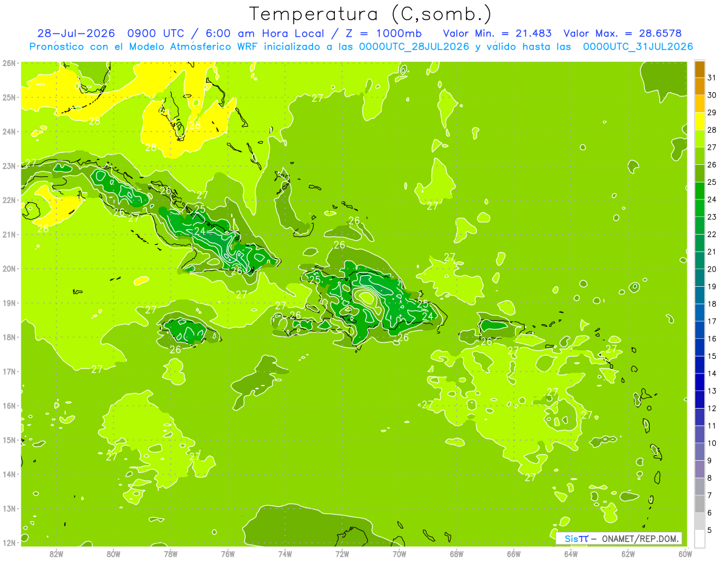
Task: Select '0000UTC_28JUL2026' initialization time
Action: coord(414,47)
